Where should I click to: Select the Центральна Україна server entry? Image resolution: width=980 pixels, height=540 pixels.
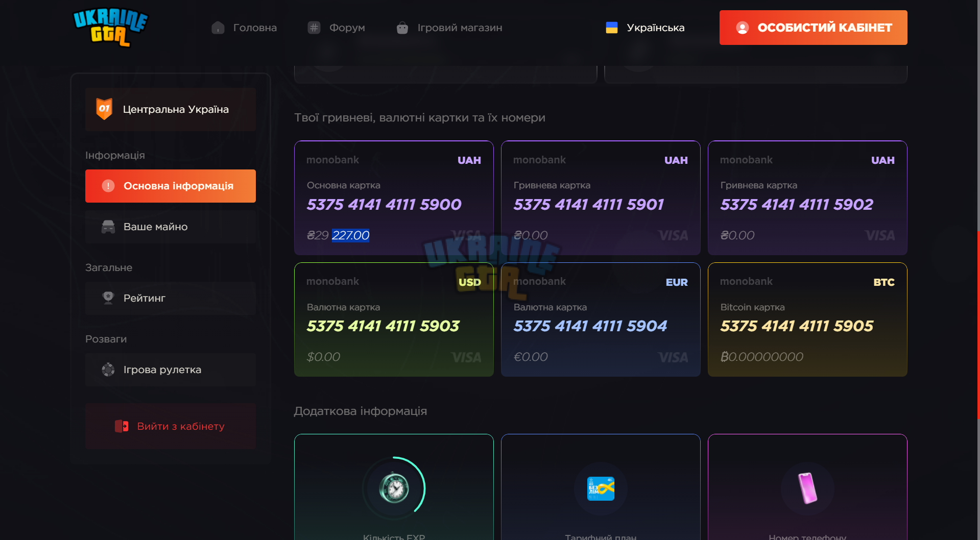click(x=171, y=109)
